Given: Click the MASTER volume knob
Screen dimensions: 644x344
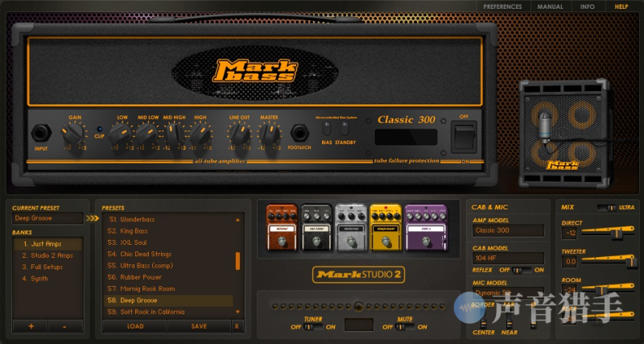Looking at the screenshot, I should click(x=269, y=134).
